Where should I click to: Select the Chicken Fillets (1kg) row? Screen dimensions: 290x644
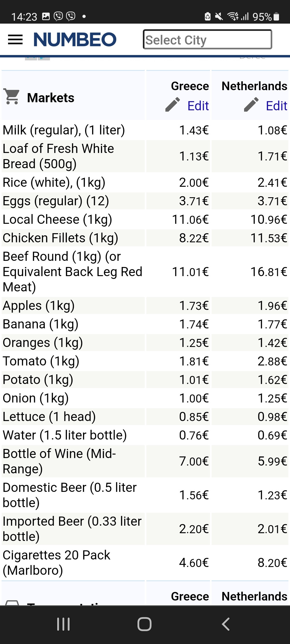point(145,238)
